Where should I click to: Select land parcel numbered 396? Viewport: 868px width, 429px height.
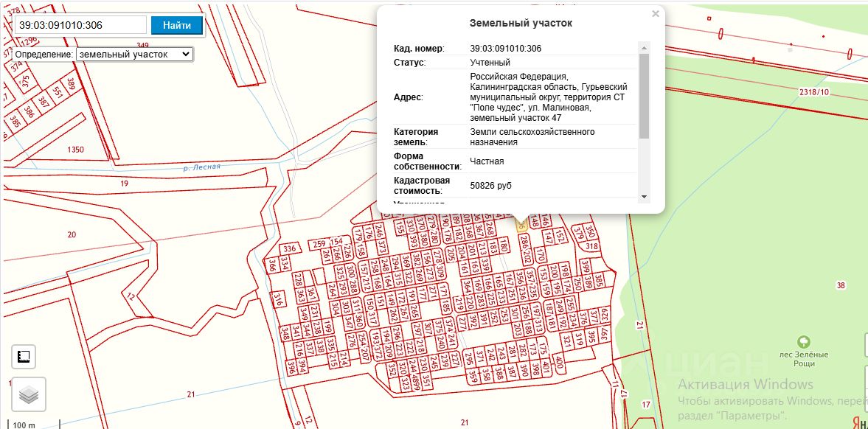click(291, 367)
